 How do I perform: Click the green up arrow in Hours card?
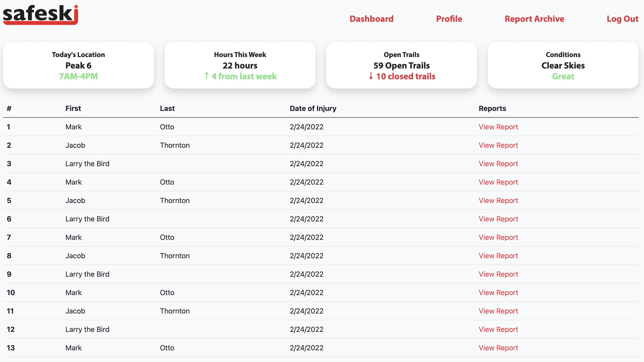[206, 76]
